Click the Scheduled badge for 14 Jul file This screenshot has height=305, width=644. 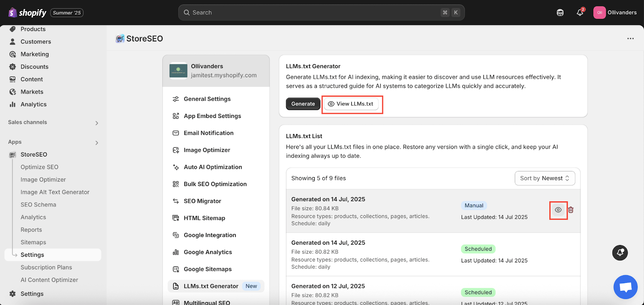click(478, 249)
